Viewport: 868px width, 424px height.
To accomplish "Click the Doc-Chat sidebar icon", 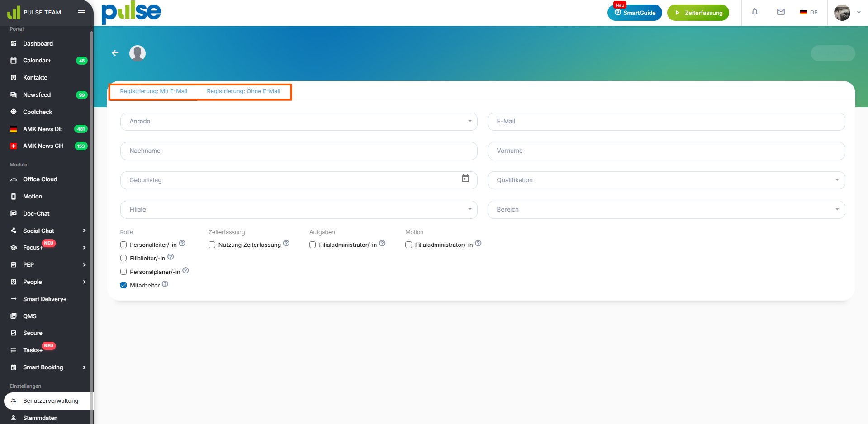I will pyautogui.click(x=14, y=213).
